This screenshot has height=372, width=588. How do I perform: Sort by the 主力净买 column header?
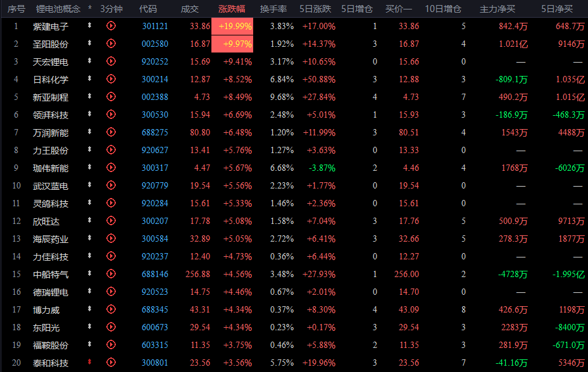tap(497, 9)
